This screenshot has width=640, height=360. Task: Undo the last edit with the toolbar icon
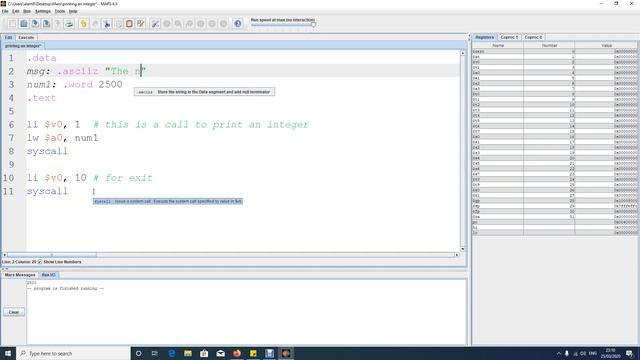coord(84,24)
